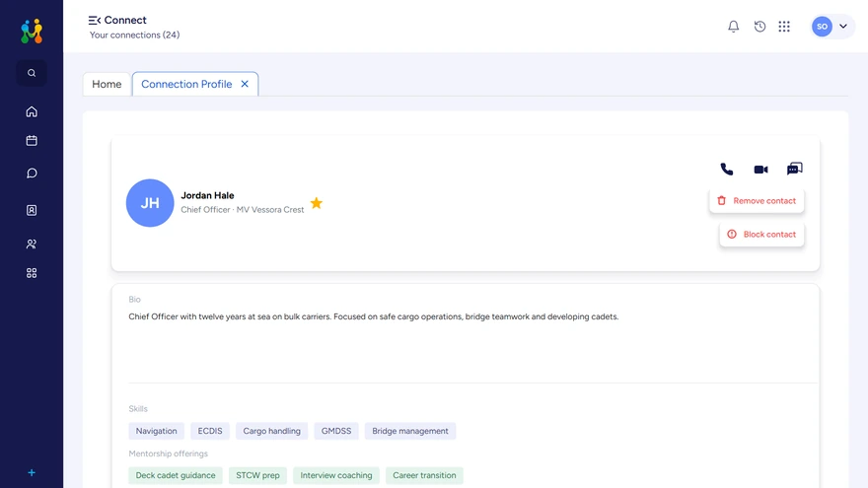Click the Remove contact button
Image resolution: width=868 pixels, height=488 pixels.
[x=757, y=201]
